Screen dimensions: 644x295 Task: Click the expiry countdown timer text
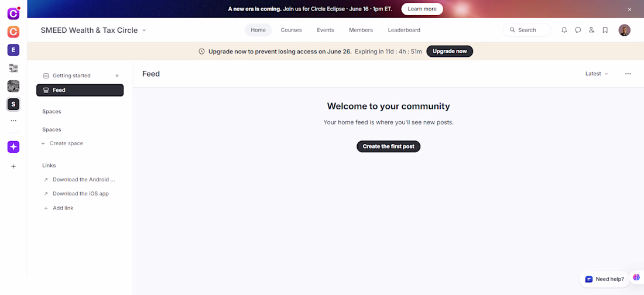[388, 52]
